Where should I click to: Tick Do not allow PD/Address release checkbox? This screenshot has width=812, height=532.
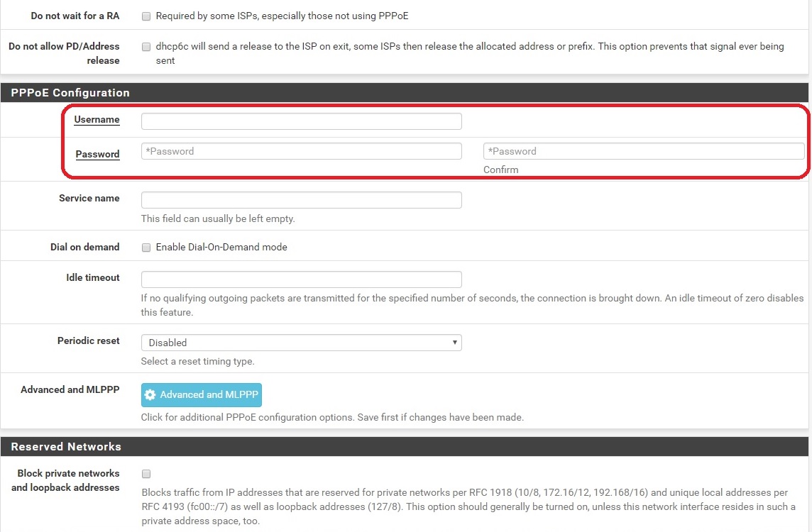pos(146,47)
